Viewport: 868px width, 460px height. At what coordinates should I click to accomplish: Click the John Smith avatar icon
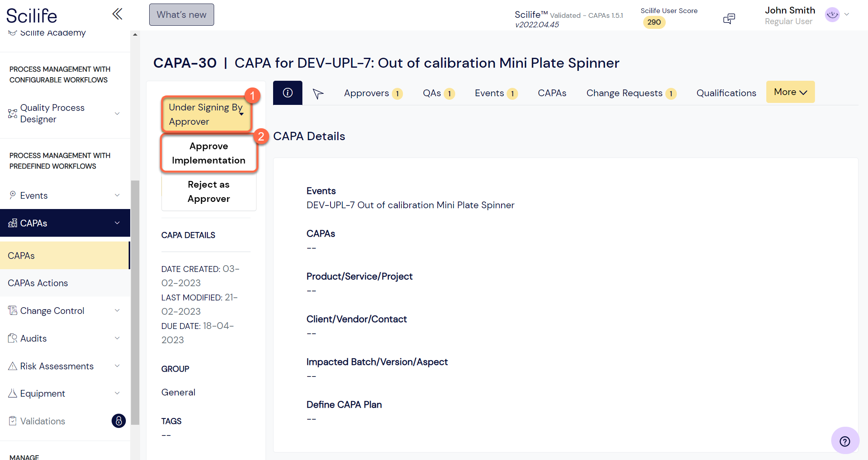point(832,15)
